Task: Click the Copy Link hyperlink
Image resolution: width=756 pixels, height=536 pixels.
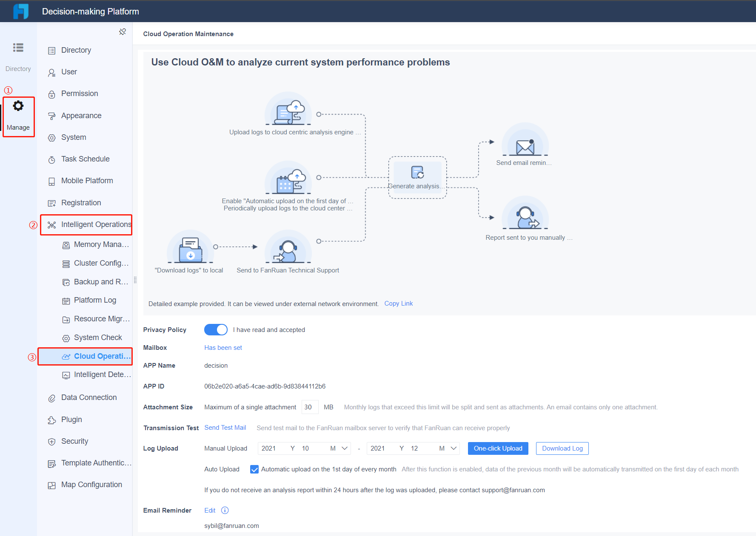Action: tap(399, 303)
